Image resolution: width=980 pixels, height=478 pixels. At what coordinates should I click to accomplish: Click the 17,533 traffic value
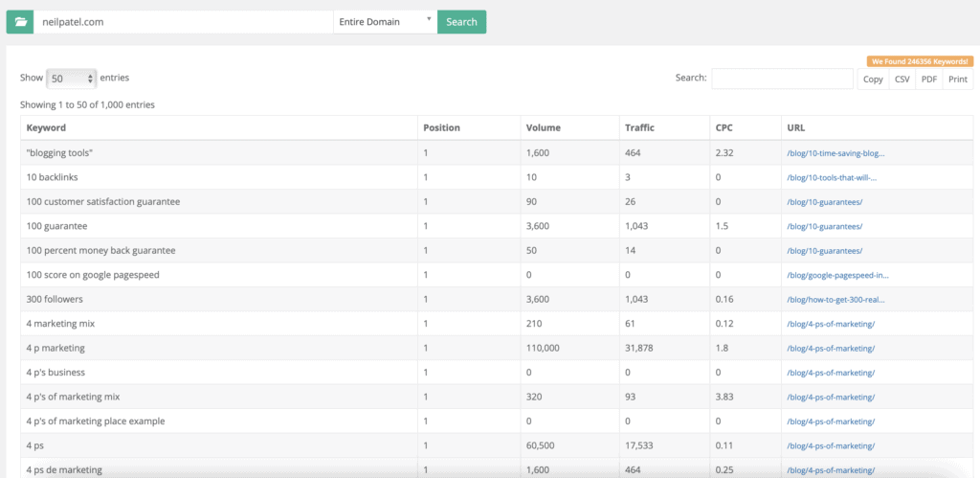coord(638,445)
